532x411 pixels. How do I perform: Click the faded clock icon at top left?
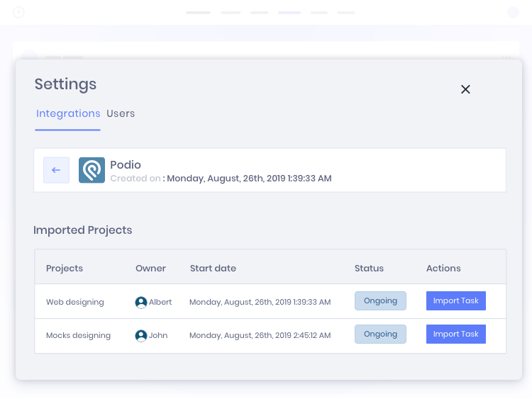pos(18,12)
